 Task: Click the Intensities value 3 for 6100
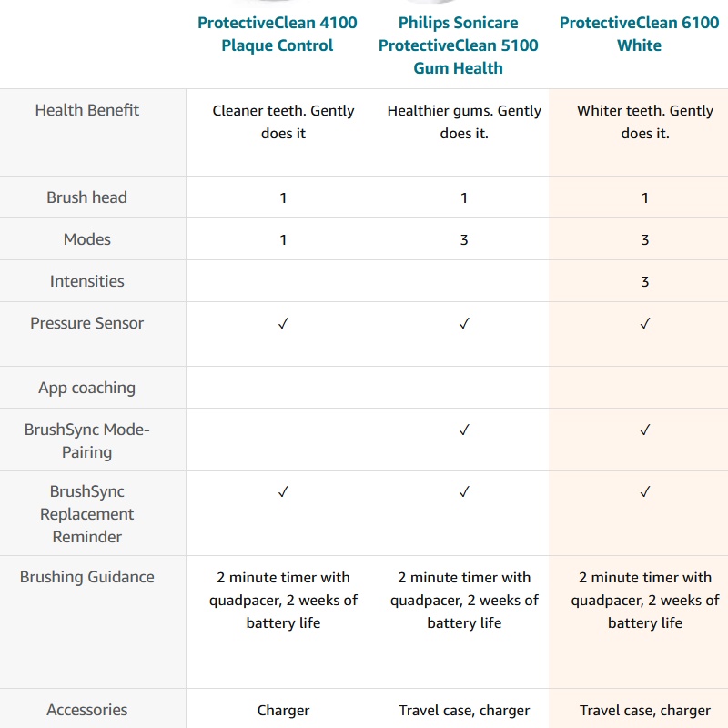(645, 281)
